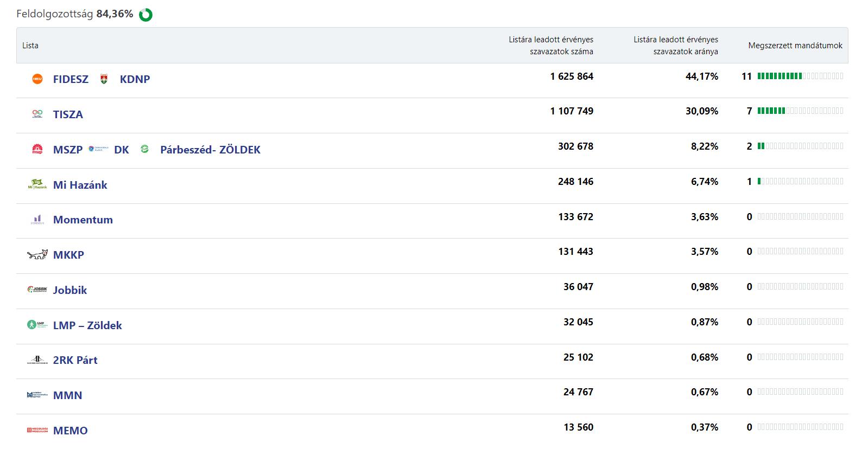The height and width of the screenshot is (449, 868).
Task: Click the 'Lista' column header
Action: pos(30,46)
